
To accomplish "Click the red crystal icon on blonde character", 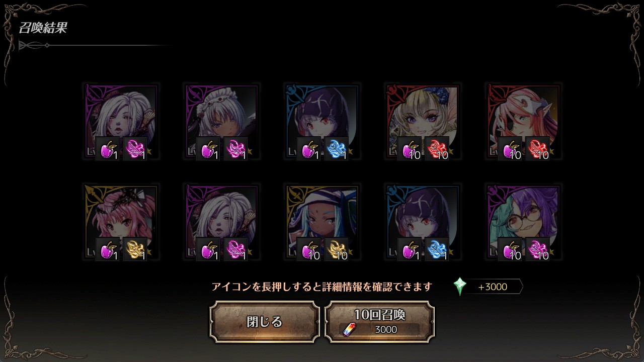I will coord(437,149).
